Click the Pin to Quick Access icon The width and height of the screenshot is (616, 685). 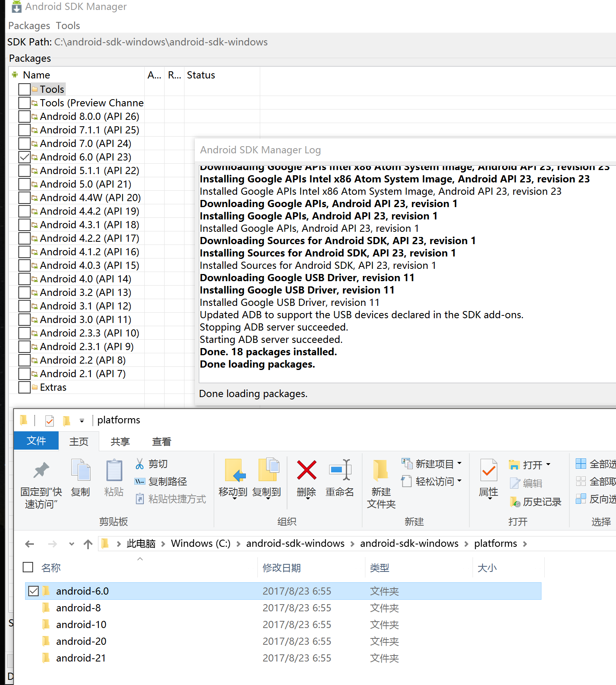41,470
